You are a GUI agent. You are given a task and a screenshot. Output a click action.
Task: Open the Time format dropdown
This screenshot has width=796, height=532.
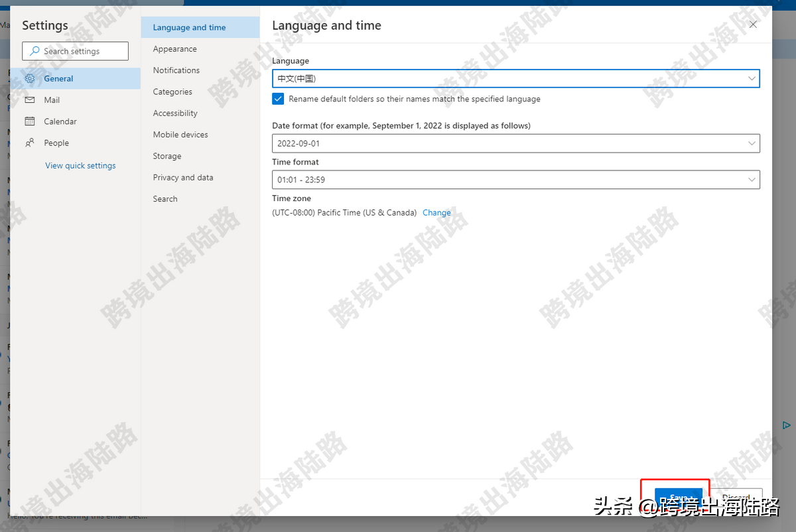(516, 180)
